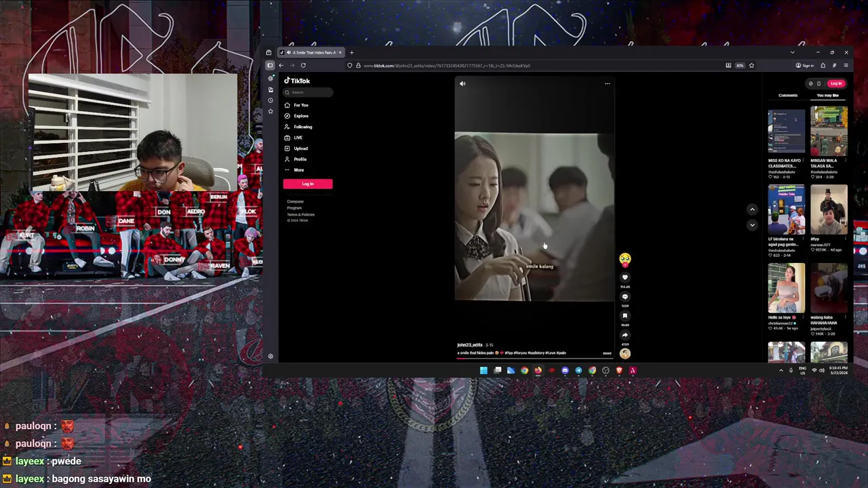Viewport: 868px width, 488px height.
Task: Reset the 80% zoom level indicator
Action: pos(740,66)
